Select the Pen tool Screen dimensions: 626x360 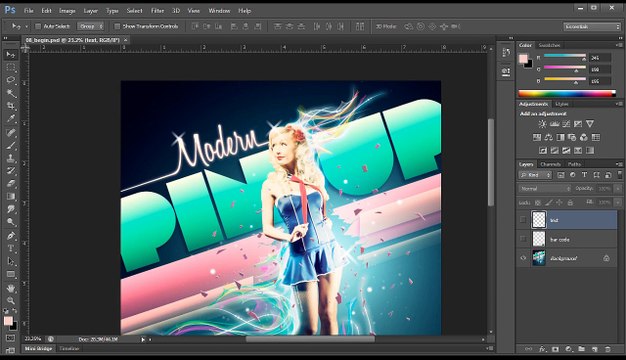click(x=11, y=236)
